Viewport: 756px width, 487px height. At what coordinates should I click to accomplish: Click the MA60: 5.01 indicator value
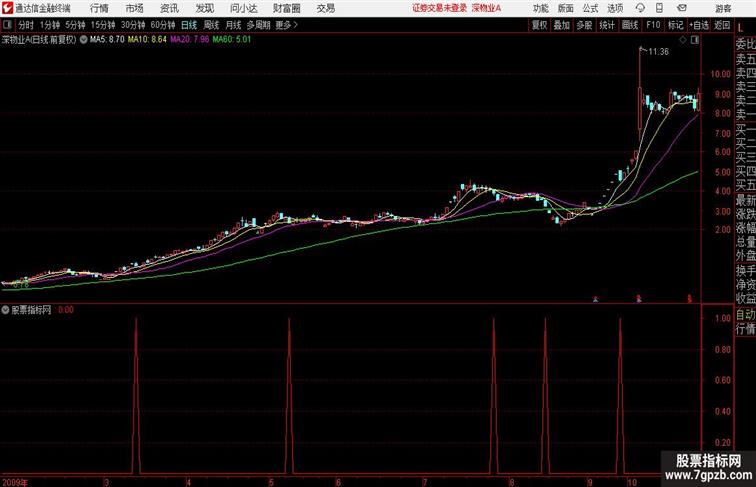231,40
